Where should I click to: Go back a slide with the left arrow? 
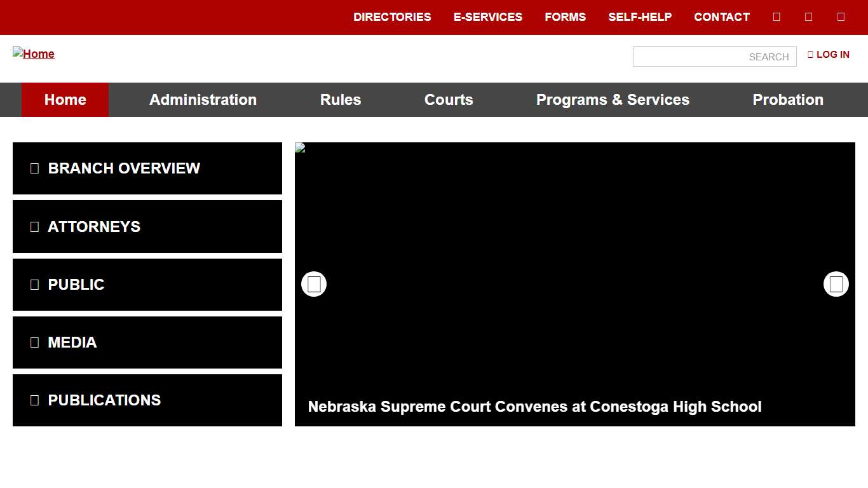[x=313, y=284]
